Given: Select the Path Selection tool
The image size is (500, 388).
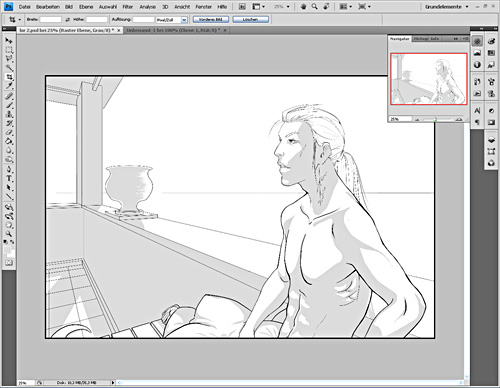Looking at the screenshot, I should [x=9, y=188].
